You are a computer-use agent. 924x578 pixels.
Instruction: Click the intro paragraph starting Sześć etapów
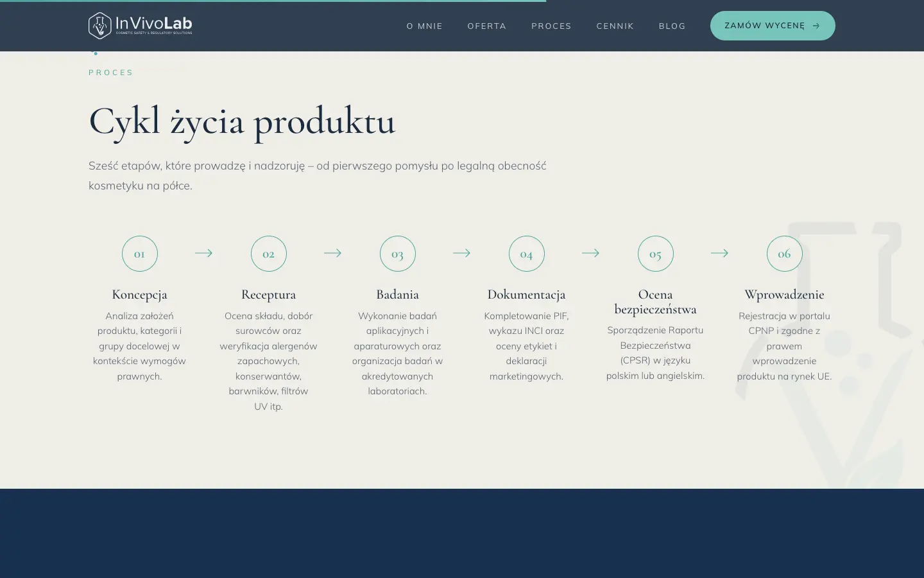(x=318, y=175)
